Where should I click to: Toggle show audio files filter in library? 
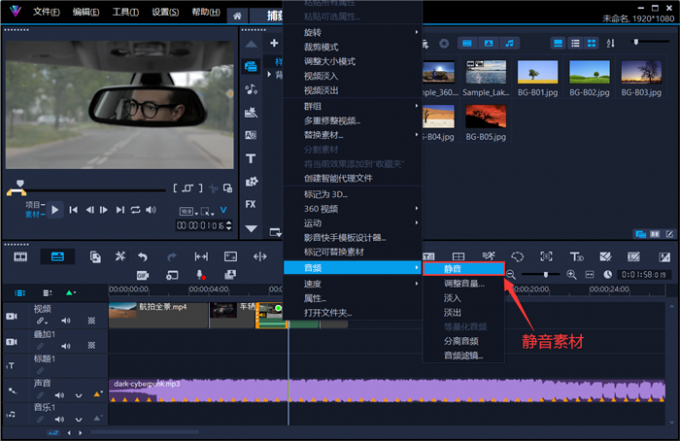509,43
